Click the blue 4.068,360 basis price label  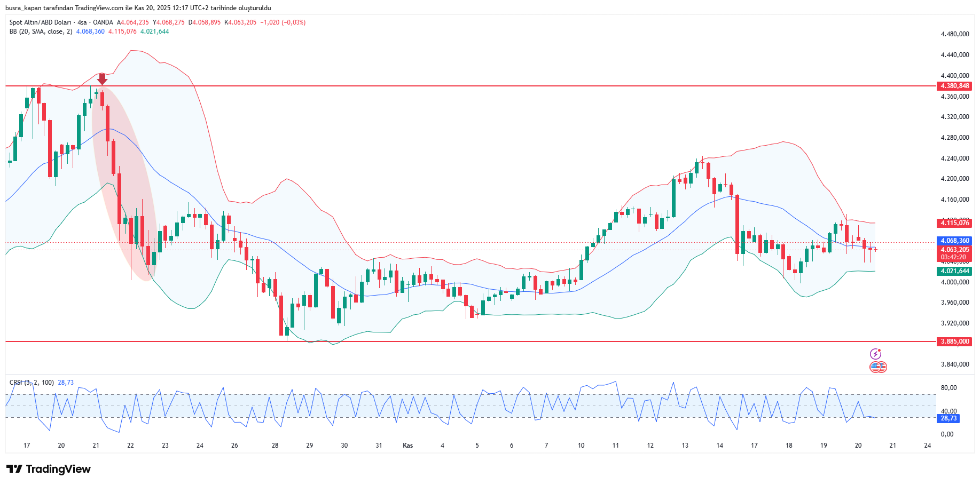point(954,241)
